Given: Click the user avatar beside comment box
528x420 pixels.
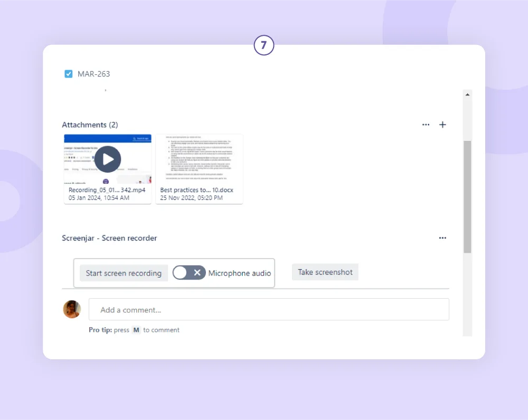Looking at the screenshot, I should [72, 309].
